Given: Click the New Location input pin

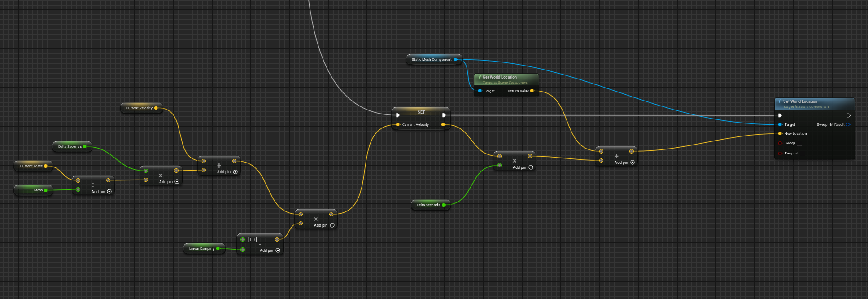Looking at the screenshot, I should pyautogui.click(x=780, y=134).
